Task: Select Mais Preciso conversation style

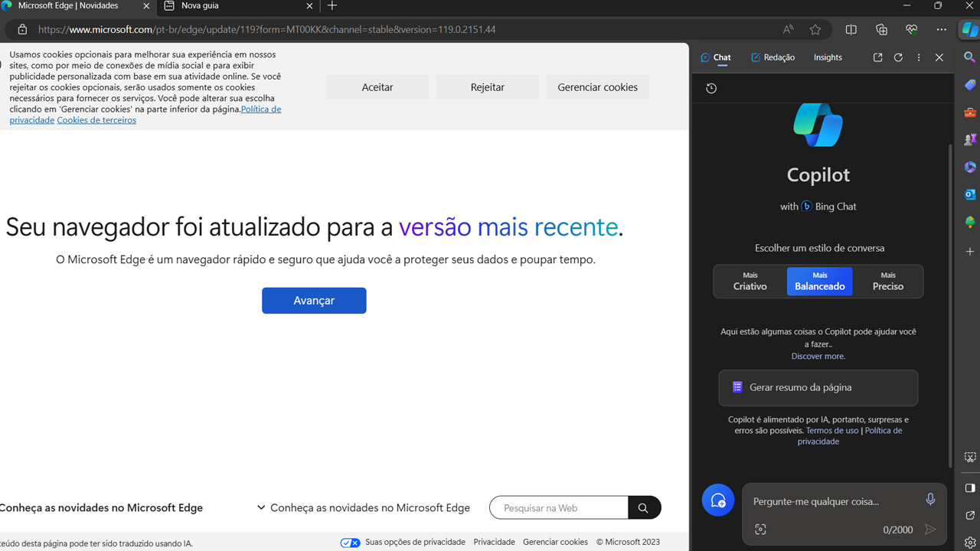Action: (x=888, y=282)
